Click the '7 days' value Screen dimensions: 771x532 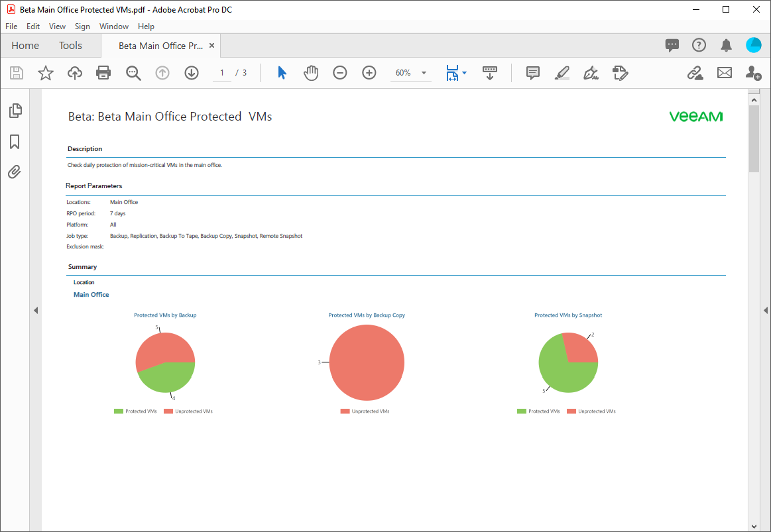(x=117, y=214)
